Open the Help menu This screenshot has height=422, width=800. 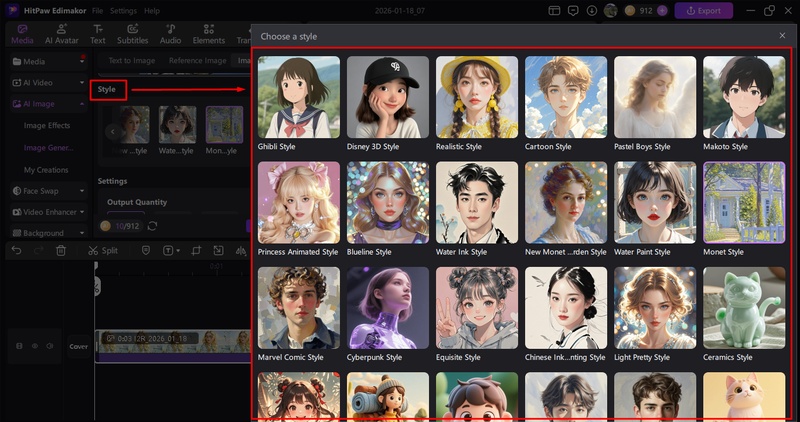152,11
